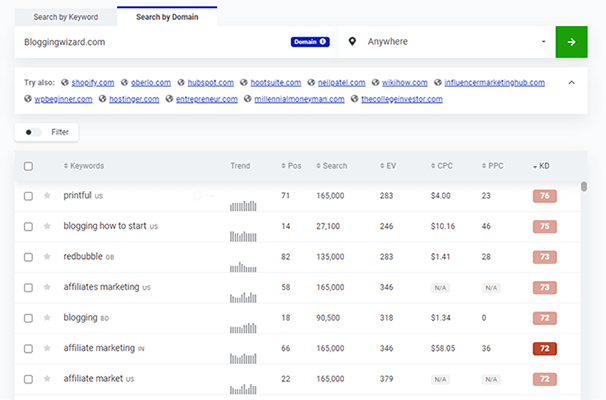Select checkbox for affiliate marketing IN row
606x400 pixels.
point(28,349)
